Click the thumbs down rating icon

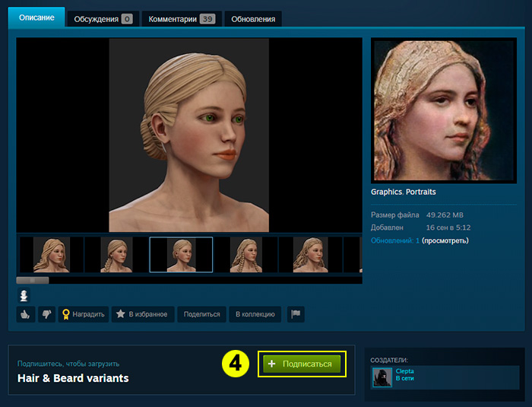point(45,313)
